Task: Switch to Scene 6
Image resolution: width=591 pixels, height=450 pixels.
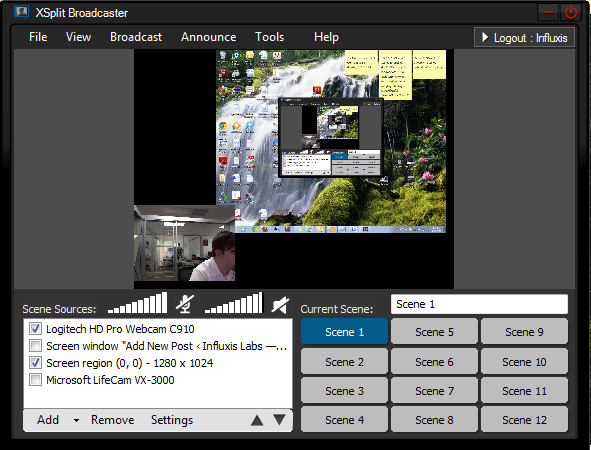Action: (434, 362)
